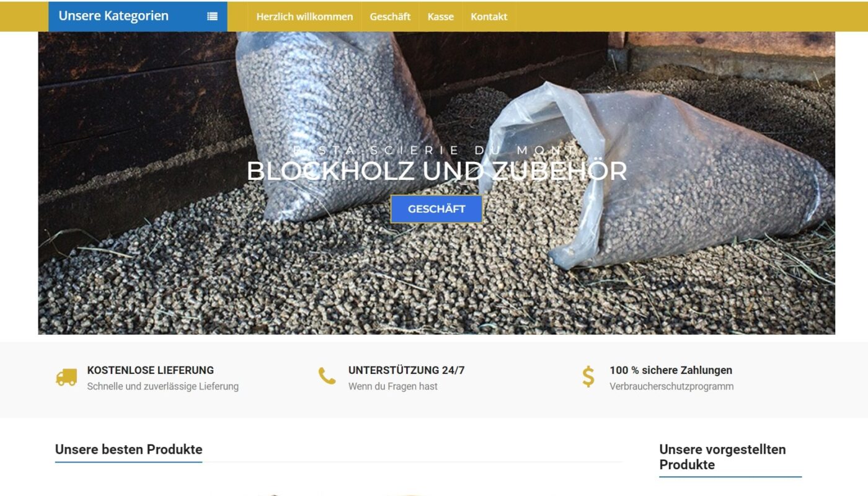This screenshot has width=868, height=496.
Task: Click the Wenn du Fragen hast text
Action: 392,386
